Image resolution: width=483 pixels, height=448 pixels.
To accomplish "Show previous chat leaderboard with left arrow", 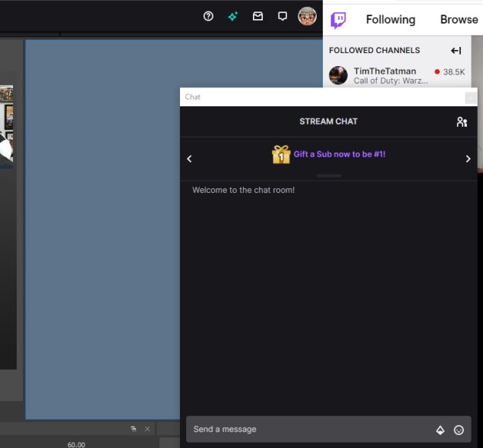I will tap(190, 159).
